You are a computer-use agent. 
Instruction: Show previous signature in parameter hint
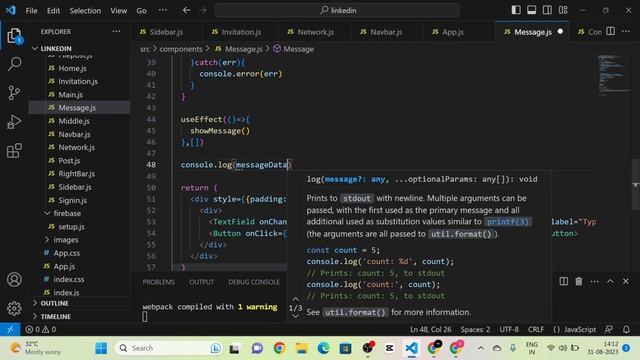coord(296,299)
